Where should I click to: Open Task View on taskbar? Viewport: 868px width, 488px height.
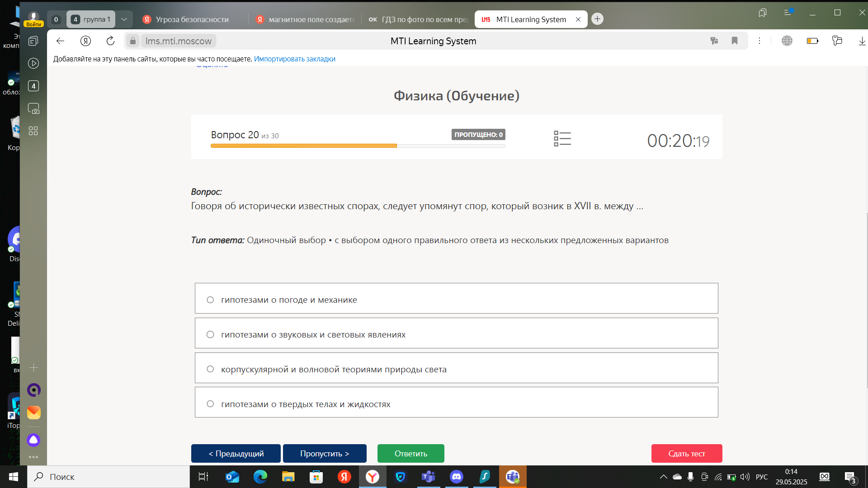point(203,477)
